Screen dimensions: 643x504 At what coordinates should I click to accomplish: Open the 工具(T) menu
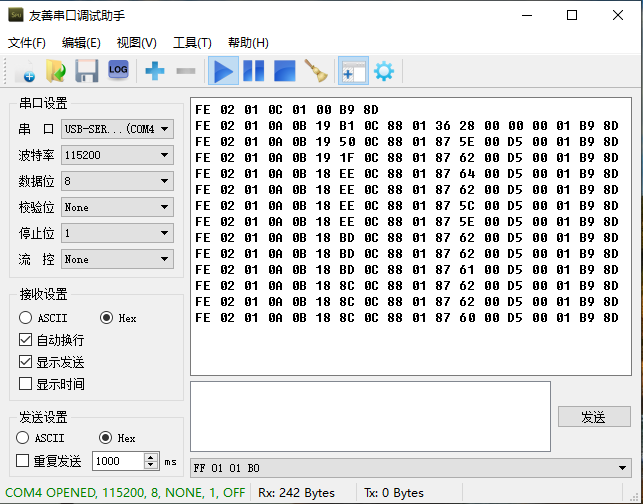[192, 43]
